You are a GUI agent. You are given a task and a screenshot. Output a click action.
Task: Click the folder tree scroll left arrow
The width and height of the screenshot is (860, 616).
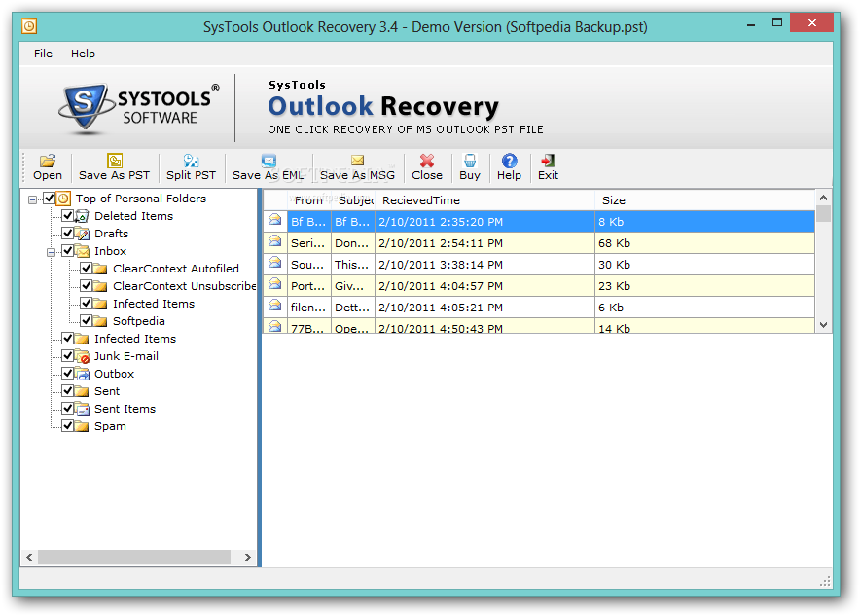pos(29,558)
